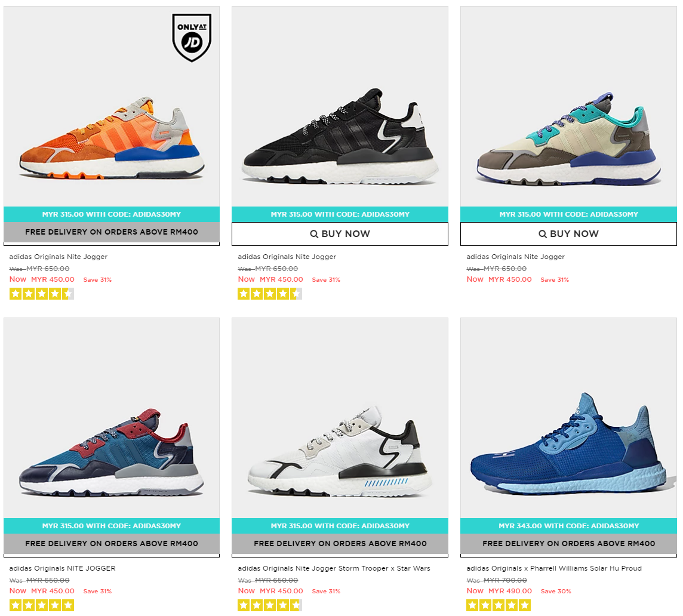Open the black Nite Jogger shoe image

[x=340, y=106]
